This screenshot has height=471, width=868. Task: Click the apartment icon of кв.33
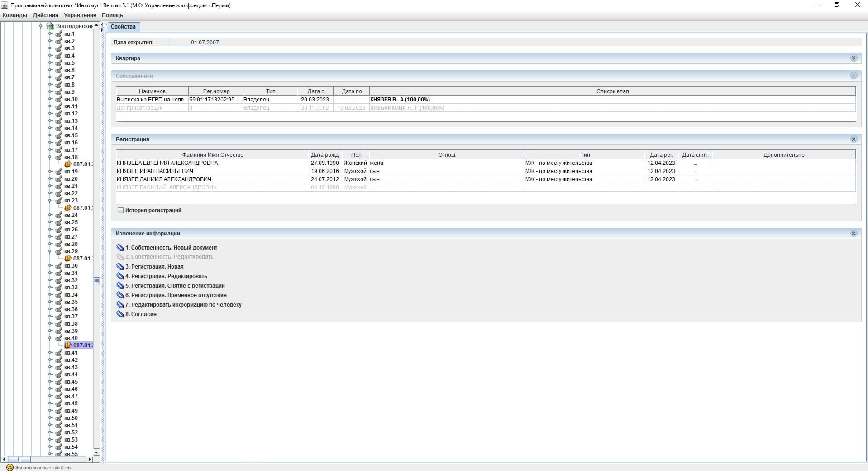tap(59, 288)
